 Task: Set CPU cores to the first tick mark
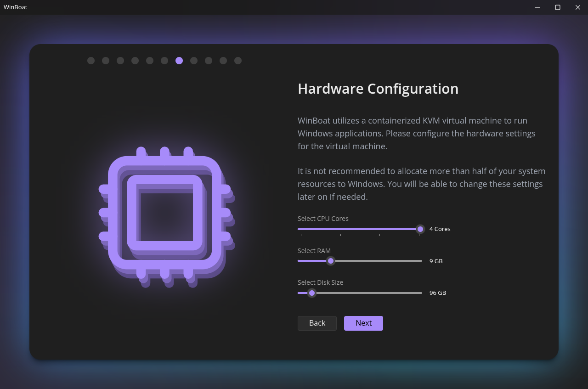click(301, 229)
